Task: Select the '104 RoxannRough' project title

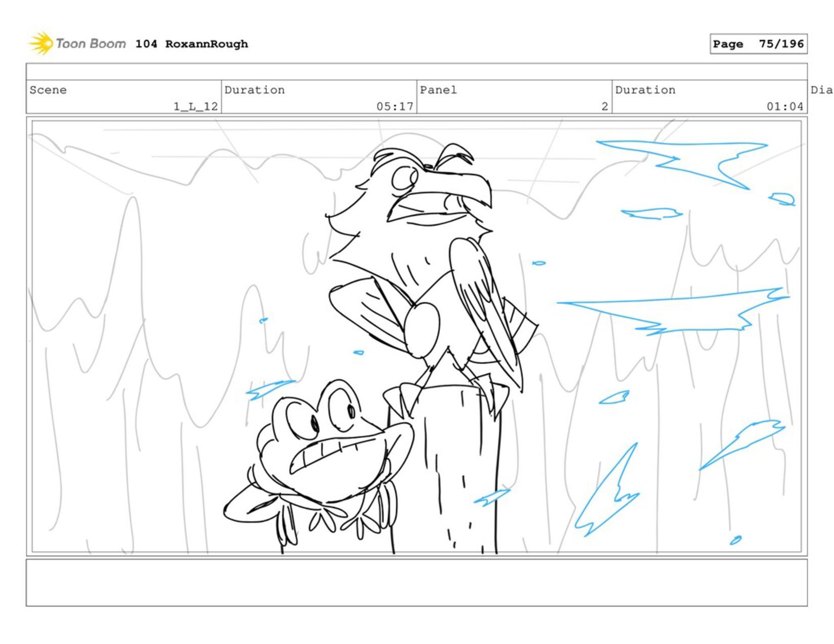Action: click(x=192, y=44)
